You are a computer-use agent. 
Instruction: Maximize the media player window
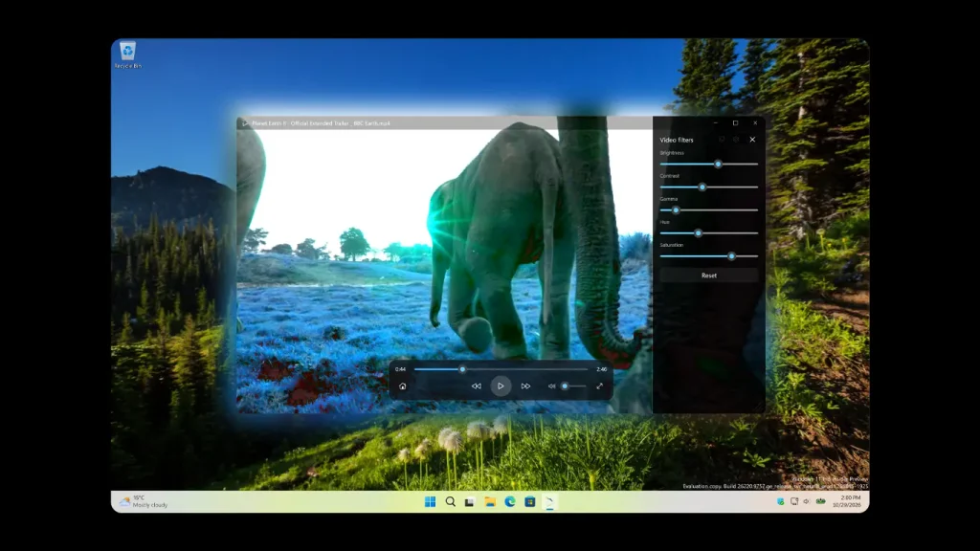pyautogui.click(x=736, y=123)
